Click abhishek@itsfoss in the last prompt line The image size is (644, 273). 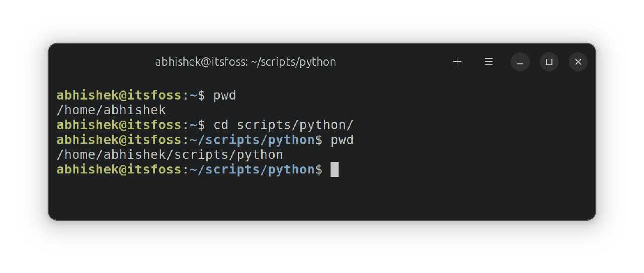tap(119, 169)
